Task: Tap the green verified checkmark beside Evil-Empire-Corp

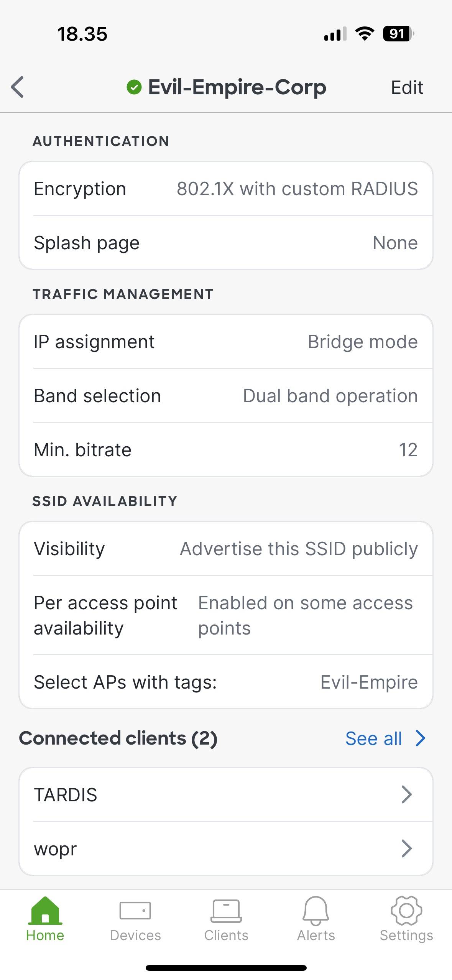Action: 134,87
